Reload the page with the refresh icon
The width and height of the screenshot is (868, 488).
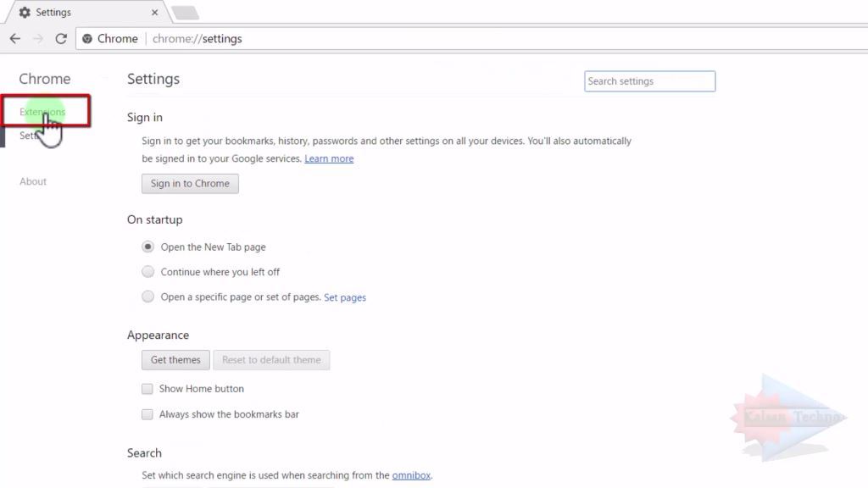61,39
